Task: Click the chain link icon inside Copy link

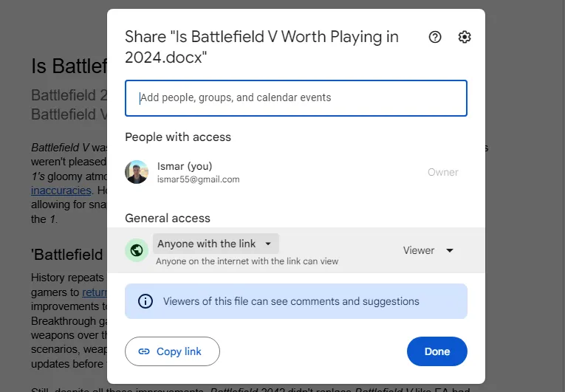Action: (x=144, y=351)
